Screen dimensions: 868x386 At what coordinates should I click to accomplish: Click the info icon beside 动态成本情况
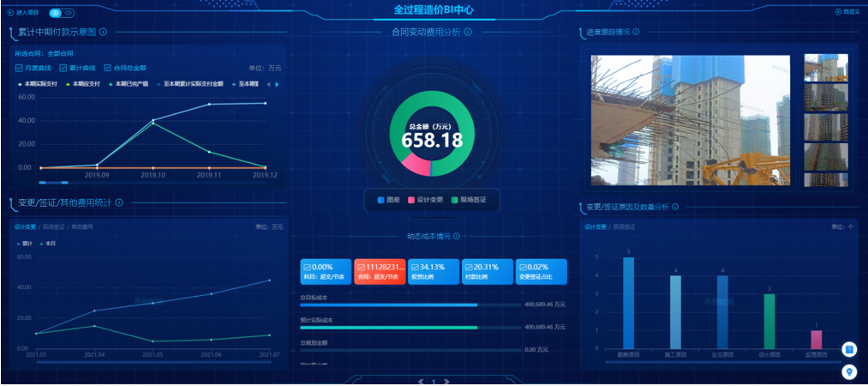point(457,237)
